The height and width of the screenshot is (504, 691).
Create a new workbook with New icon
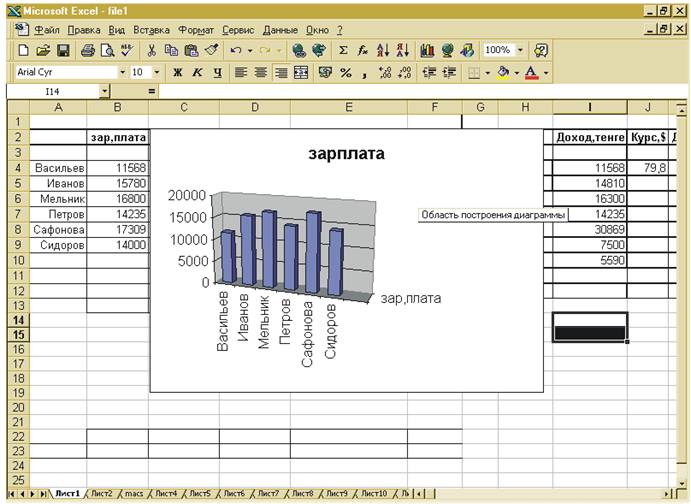pos(23,51)
